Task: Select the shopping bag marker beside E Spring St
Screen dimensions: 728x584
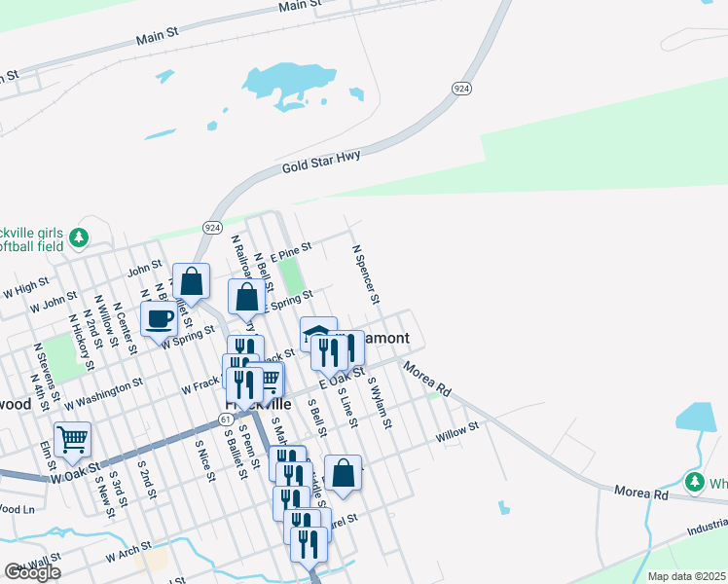Action: [x=246, y=300]
